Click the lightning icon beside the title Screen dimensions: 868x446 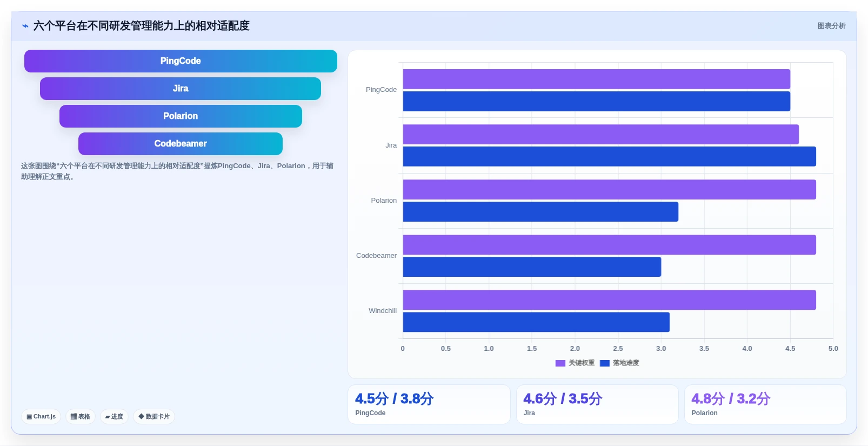[25, 26]
